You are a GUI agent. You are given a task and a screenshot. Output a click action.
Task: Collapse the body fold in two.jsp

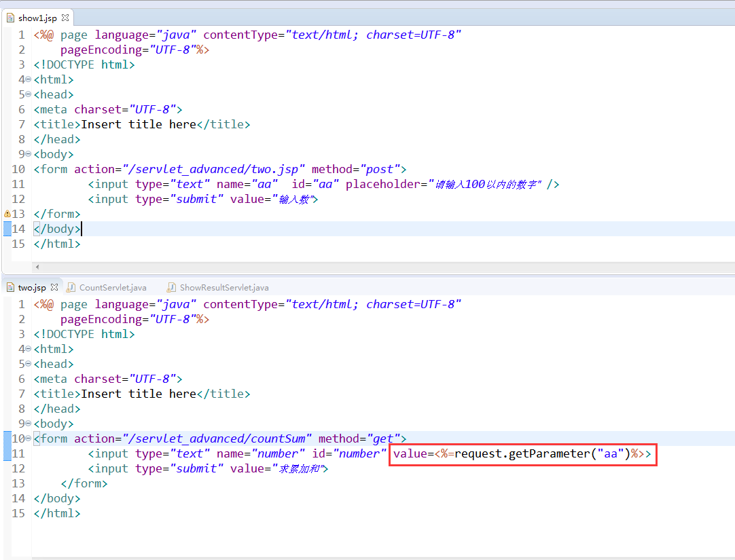28,424
